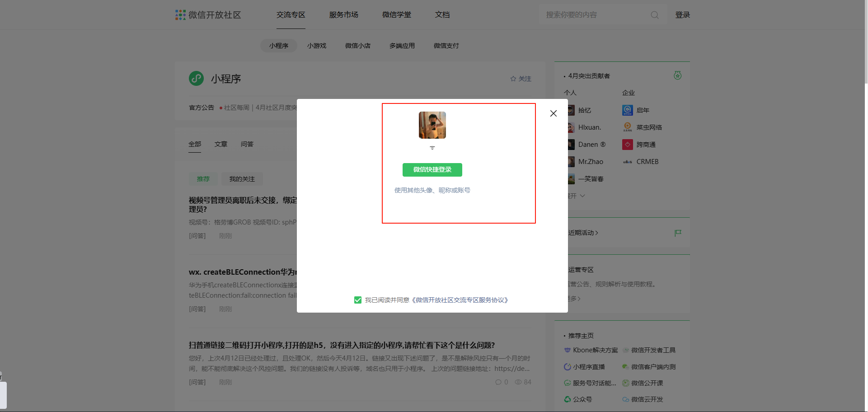Viewport: 868px width, 412px height.
Task: Select the 小程序 category pill
Action: (279, 46)
